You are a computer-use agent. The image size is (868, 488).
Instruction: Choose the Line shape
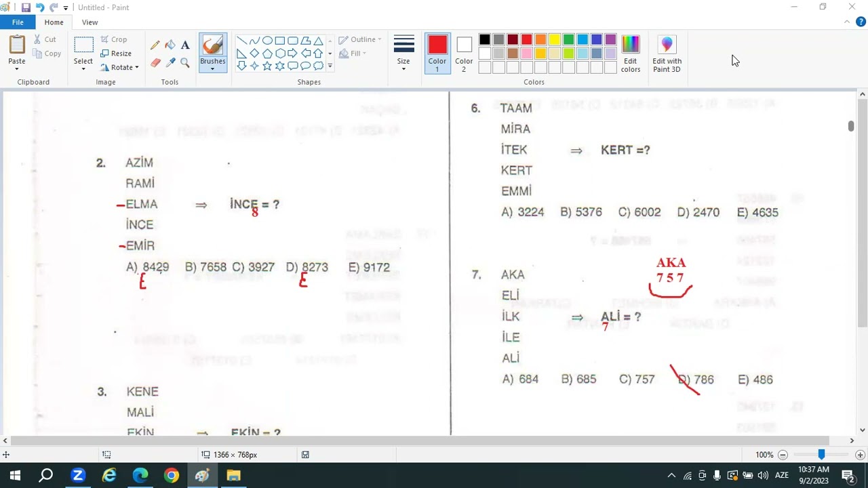(x=241, y=41)
